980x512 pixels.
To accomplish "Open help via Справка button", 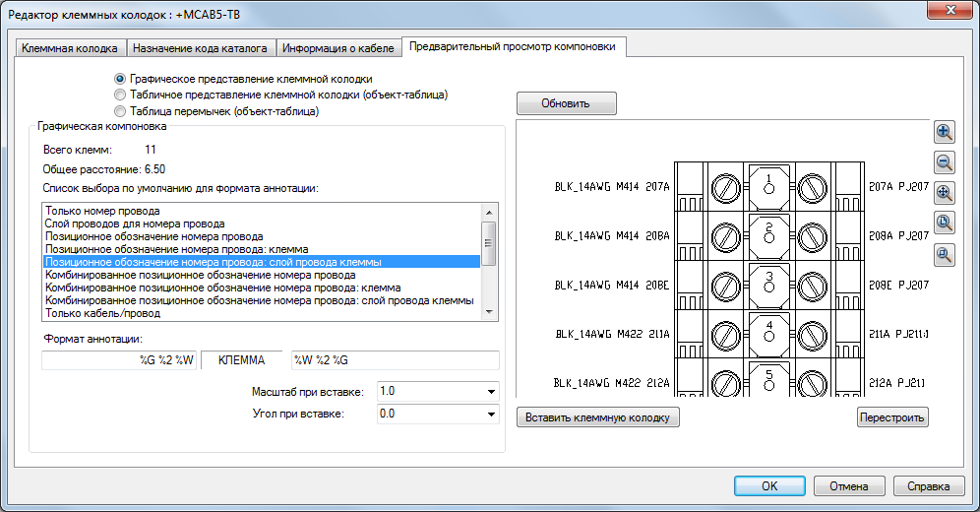I will coord(928,486).
